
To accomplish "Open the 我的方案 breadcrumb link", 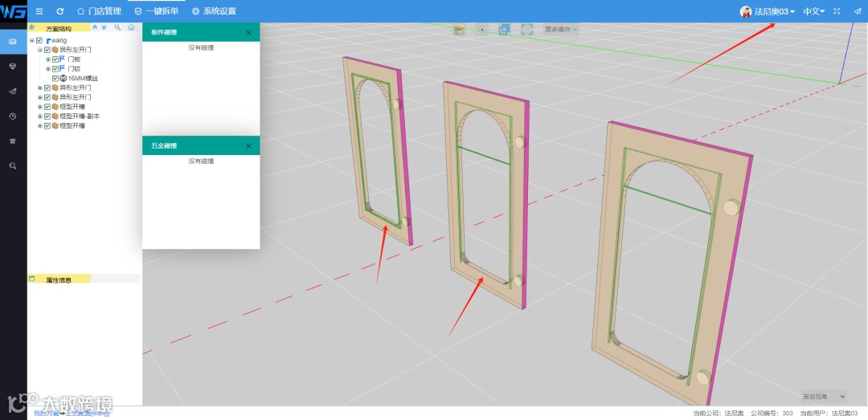I will [x=46, y=414].
